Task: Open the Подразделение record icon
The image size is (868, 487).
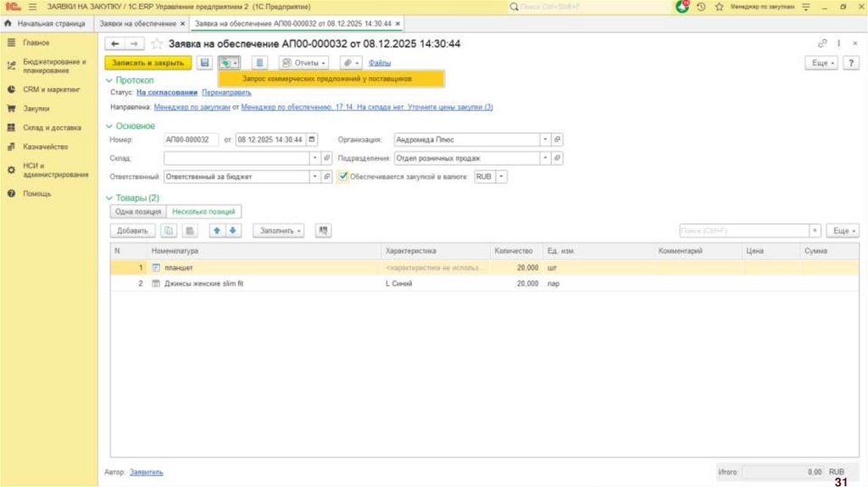Action: 557,158
